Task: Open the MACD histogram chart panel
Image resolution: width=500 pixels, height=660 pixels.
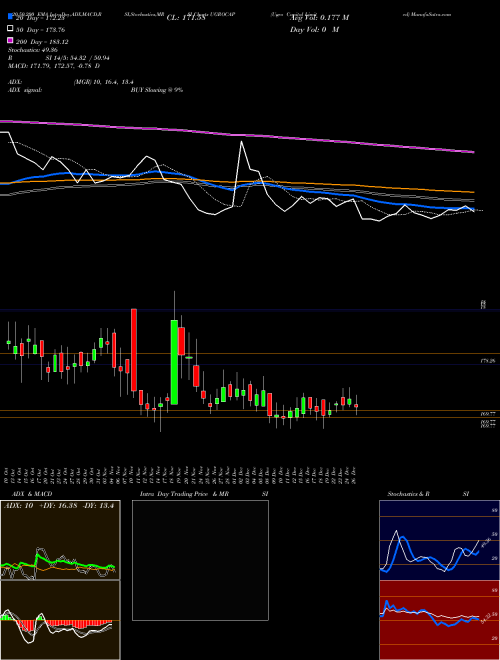Action: pos(60,620)
